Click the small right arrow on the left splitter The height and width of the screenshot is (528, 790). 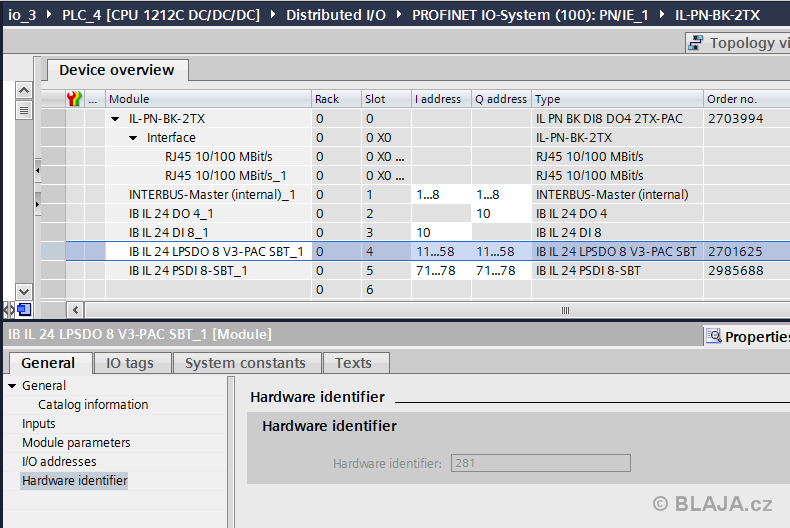[x=37, y=204]
